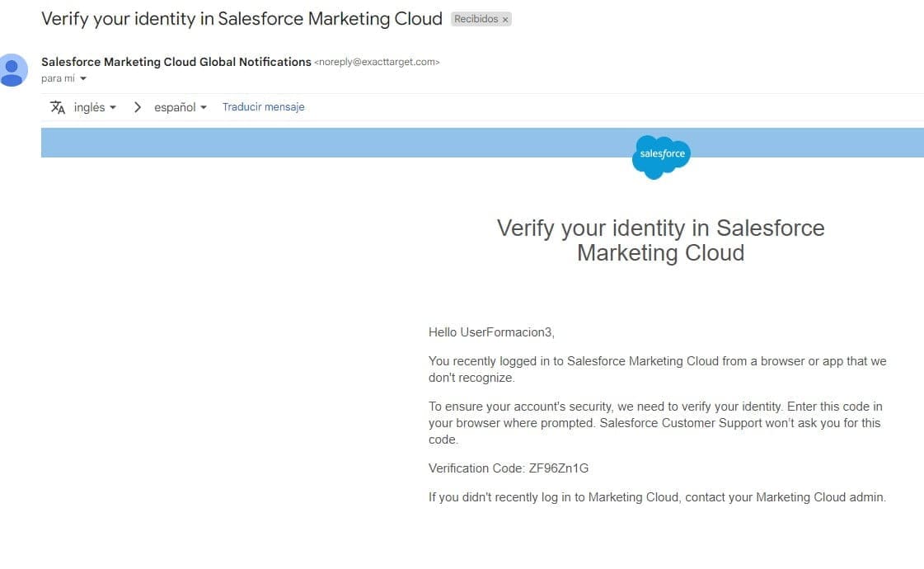Click the Salesforce cloud logo
The width and height of the screenshot is (924, 569).
(661, 155)
